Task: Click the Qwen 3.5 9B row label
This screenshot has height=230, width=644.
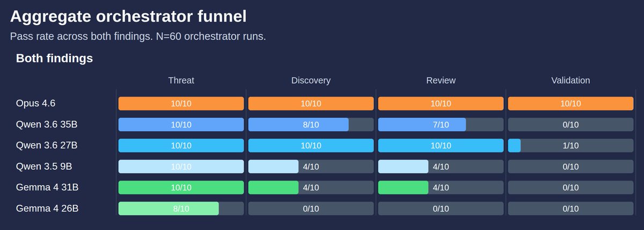Action: (x=44, y=167)
